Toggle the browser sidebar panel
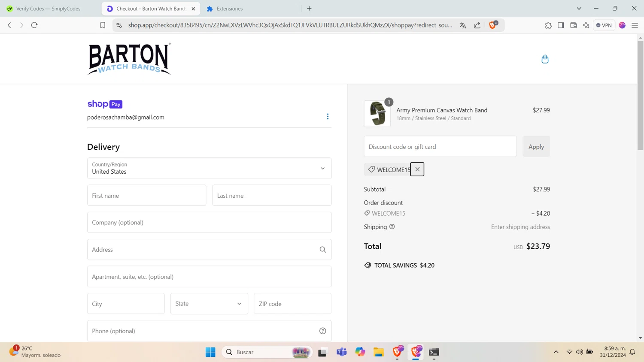This screenshot has height=362, width=644. (x=561, y=25)
